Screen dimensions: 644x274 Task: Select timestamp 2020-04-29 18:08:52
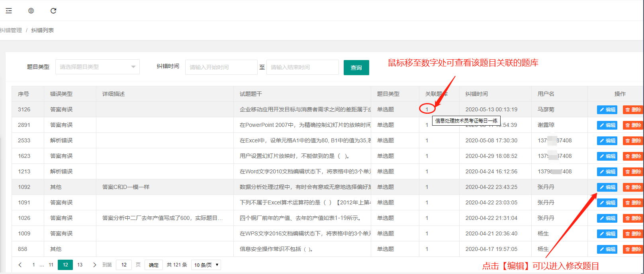(491, 156)
